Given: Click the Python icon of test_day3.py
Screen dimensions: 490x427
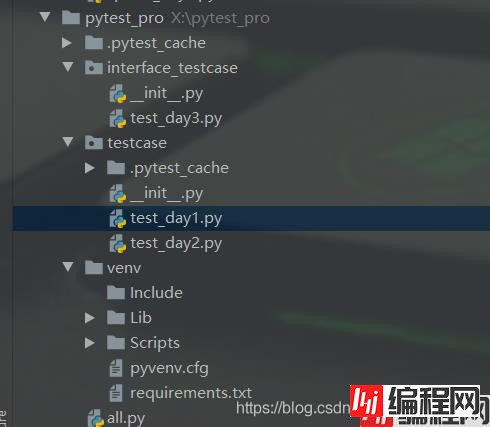Looking at the screenshot, I should click(x=118, y=119).
